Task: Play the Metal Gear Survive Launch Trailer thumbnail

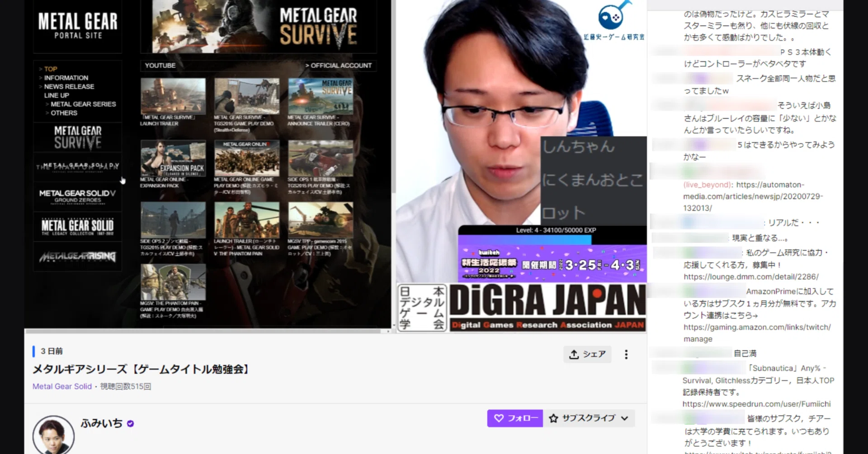Action: [x=173, y=96]
